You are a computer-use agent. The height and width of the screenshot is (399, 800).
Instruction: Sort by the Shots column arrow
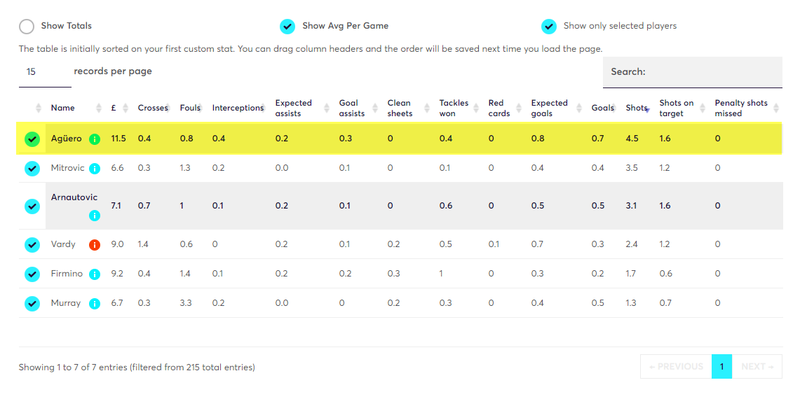click(x=647, y=108)
